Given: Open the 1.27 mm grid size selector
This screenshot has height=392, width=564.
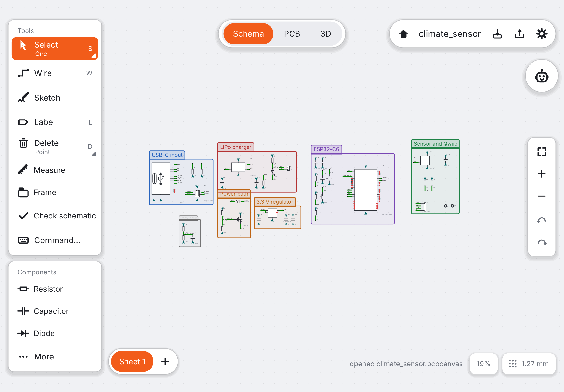Looking at the screenshot, I should (529, 364).
